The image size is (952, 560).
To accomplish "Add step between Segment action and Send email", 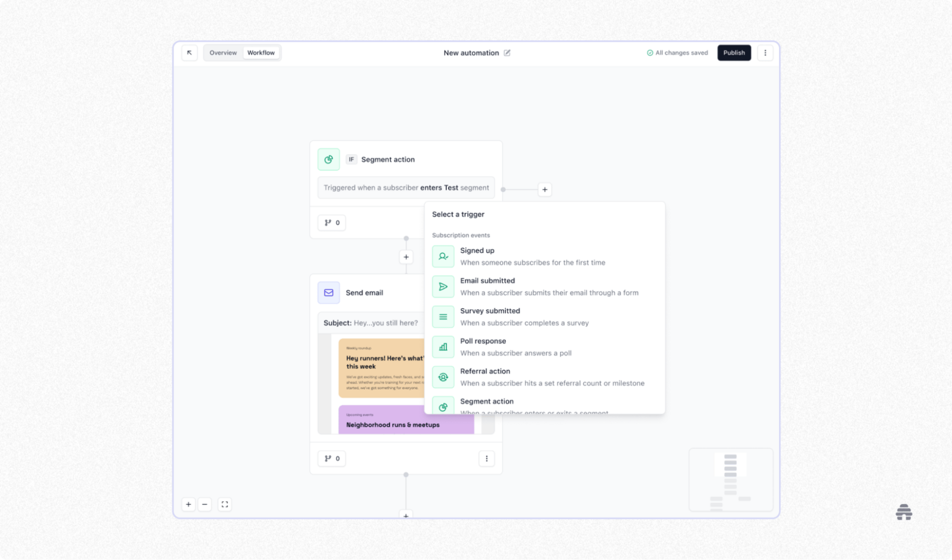I will (406, 257).
